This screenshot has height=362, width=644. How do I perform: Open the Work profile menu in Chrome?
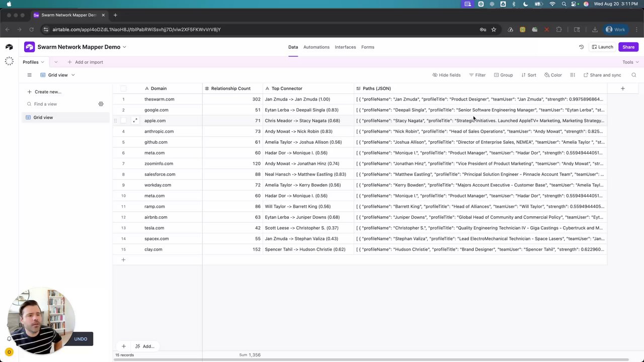point(615,30)
